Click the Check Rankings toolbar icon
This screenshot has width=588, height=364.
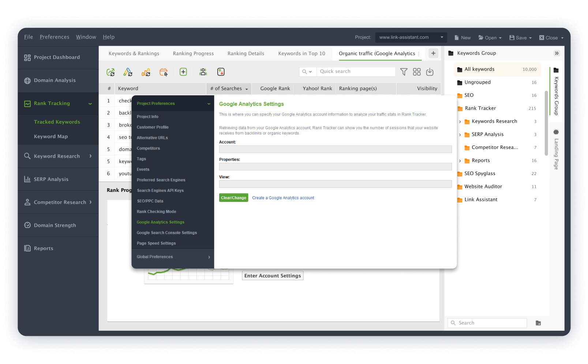(x=111, y=72)
